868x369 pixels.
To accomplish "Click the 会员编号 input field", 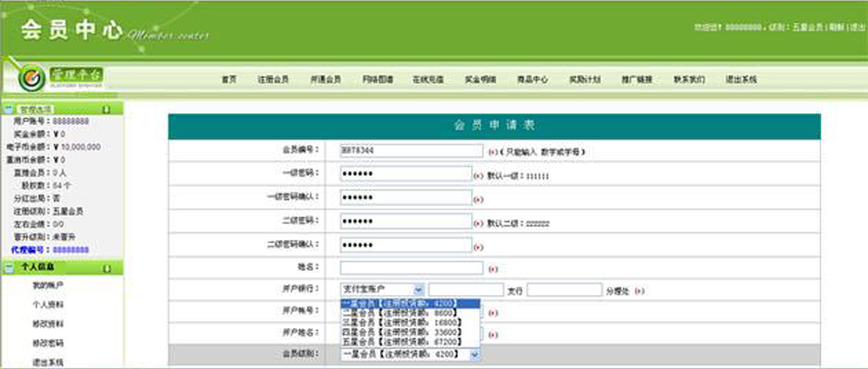I will [412, 150].
